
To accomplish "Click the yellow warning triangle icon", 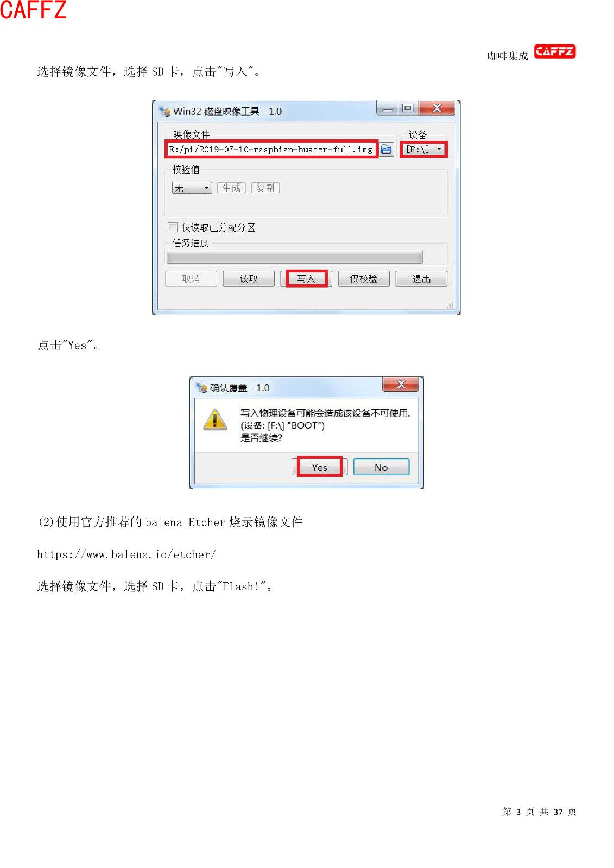I will 215,419.
